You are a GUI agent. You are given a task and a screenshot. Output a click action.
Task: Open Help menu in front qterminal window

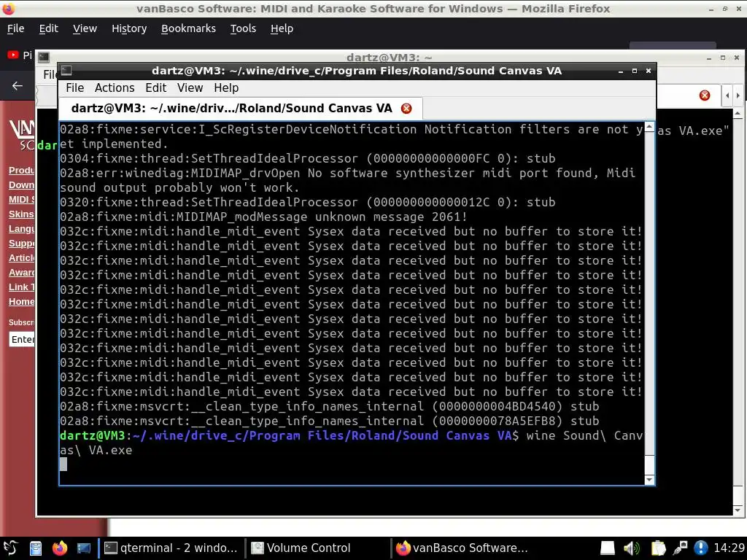click(x=226, y=88)
